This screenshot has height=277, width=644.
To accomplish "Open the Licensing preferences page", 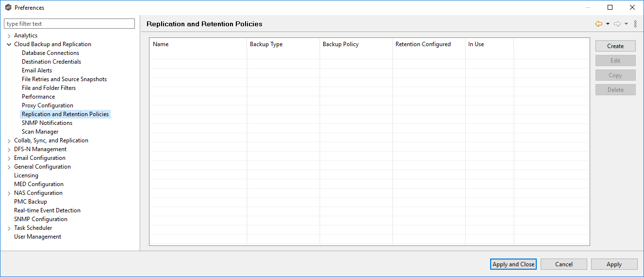I will click(26, 175).
